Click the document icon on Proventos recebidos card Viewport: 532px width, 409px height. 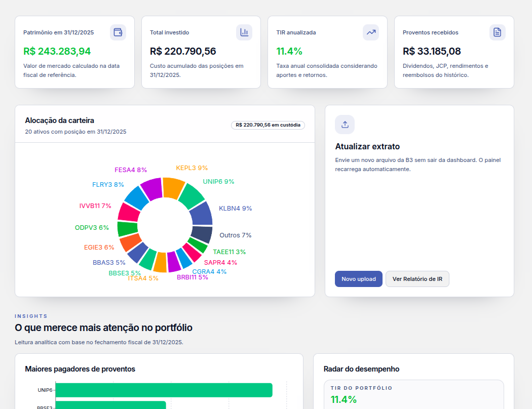point(498,32)
